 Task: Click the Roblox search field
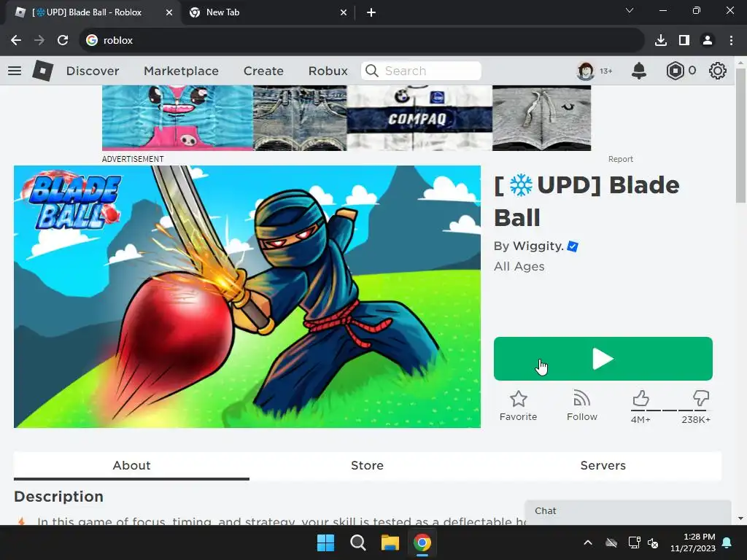(x=421, y=71)
